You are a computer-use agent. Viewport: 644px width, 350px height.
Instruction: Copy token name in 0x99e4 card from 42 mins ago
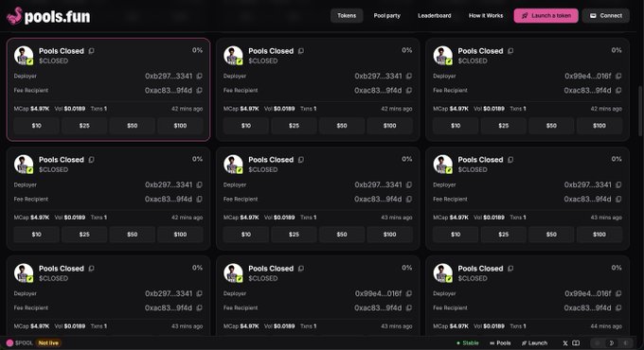[510, 51]
